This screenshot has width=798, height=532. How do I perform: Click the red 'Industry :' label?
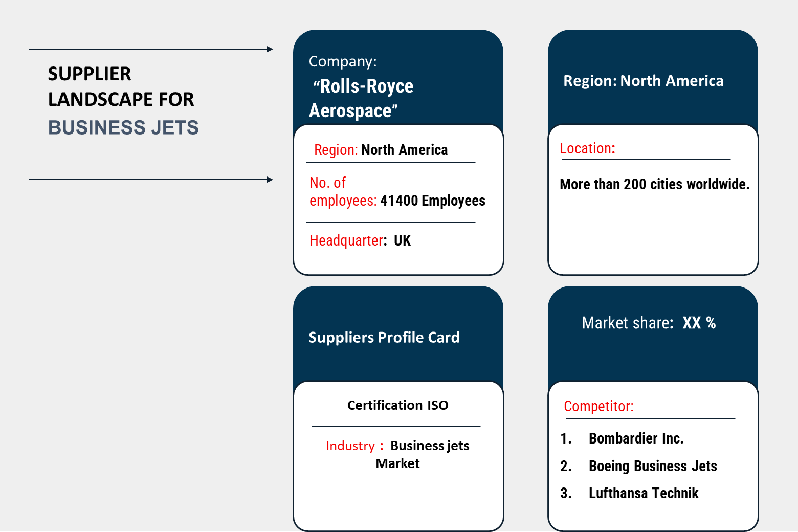pyautogui.click(x=354, y=446)
